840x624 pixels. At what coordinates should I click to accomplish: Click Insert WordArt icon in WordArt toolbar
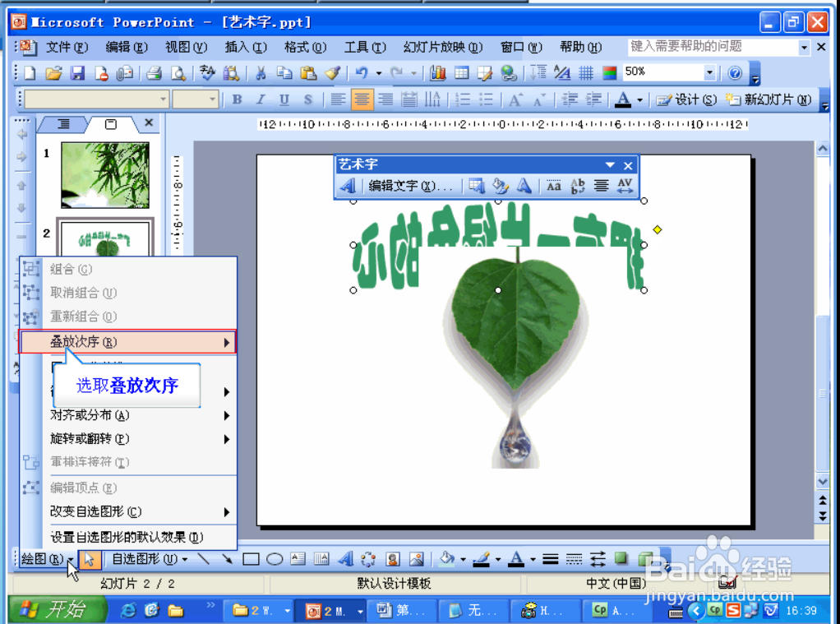point(348,186)
